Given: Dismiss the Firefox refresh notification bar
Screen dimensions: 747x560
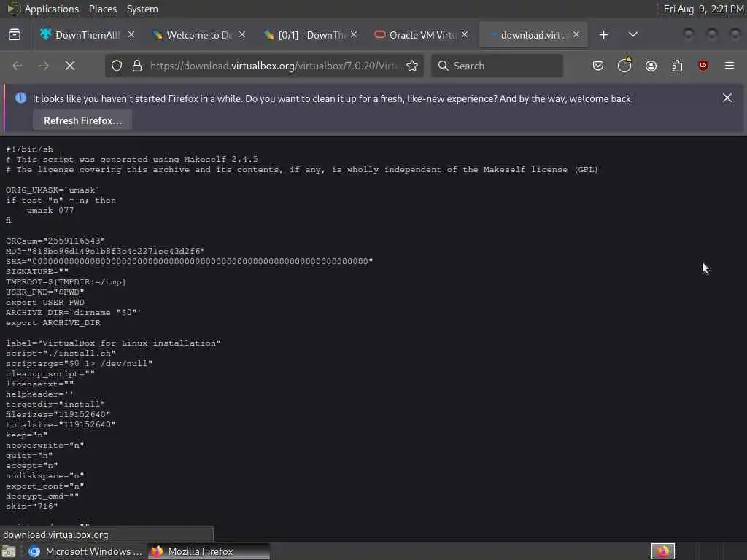Looking at the screenshot, I should point(727,98).
